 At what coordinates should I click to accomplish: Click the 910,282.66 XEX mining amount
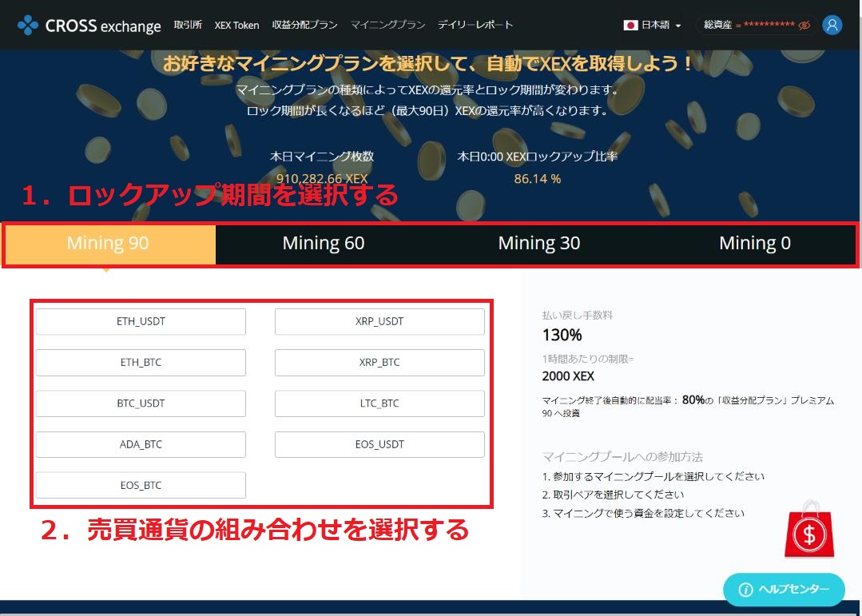(x=322, y=179)
